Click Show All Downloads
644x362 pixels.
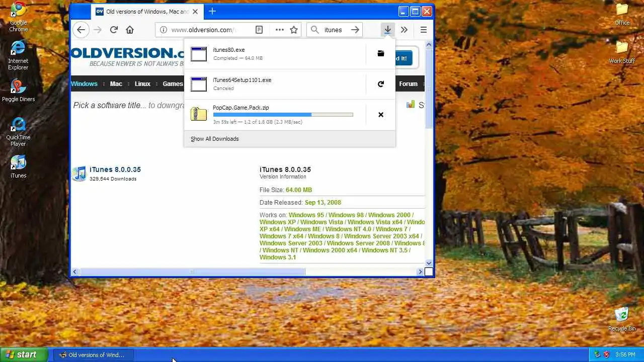click(x=215, y=139)
